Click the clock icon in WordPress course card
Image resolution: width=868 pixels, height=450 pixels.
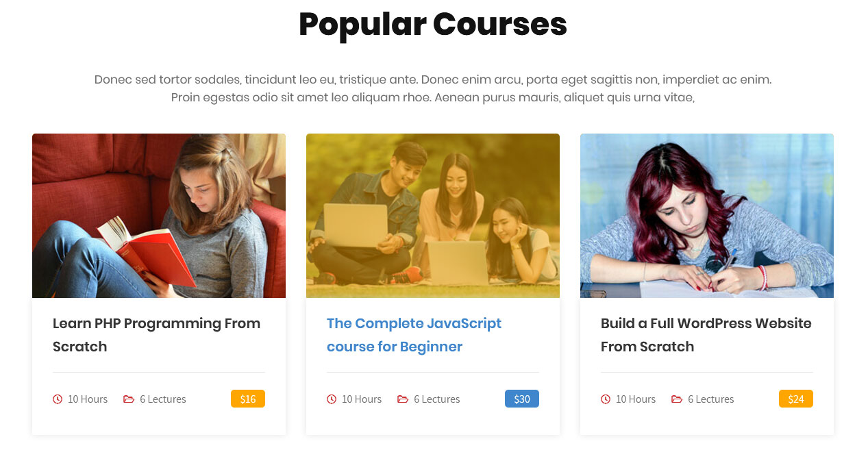(x=606, y=399)
